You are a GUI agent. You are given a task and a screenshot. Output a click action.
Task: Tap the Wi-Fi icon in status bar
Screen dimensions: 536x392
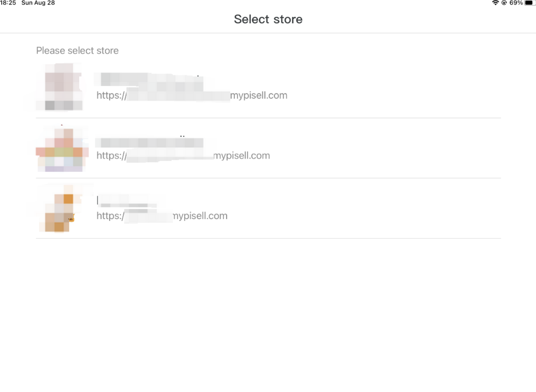click(x=495, y=3)
